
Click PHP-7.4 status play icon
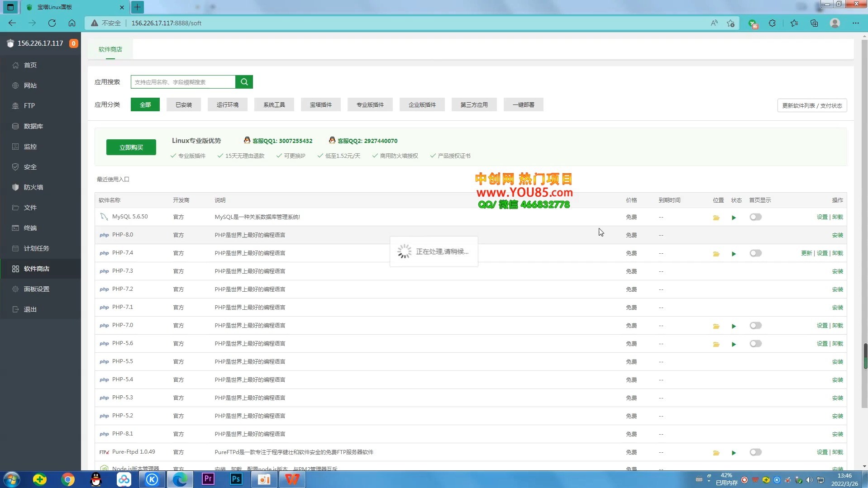tap(734, 254)
